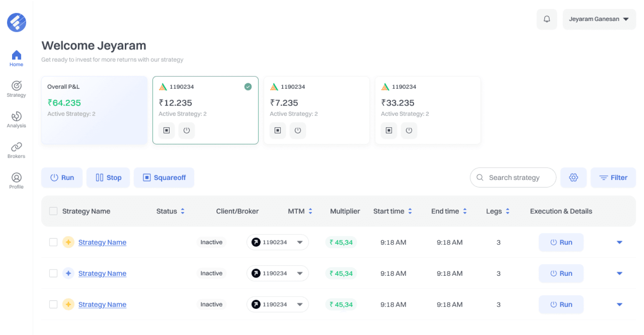The width and height of the screenshot is (644, 335).
Task: Click the Multiplier column header
Action: (x=345, y=211)
